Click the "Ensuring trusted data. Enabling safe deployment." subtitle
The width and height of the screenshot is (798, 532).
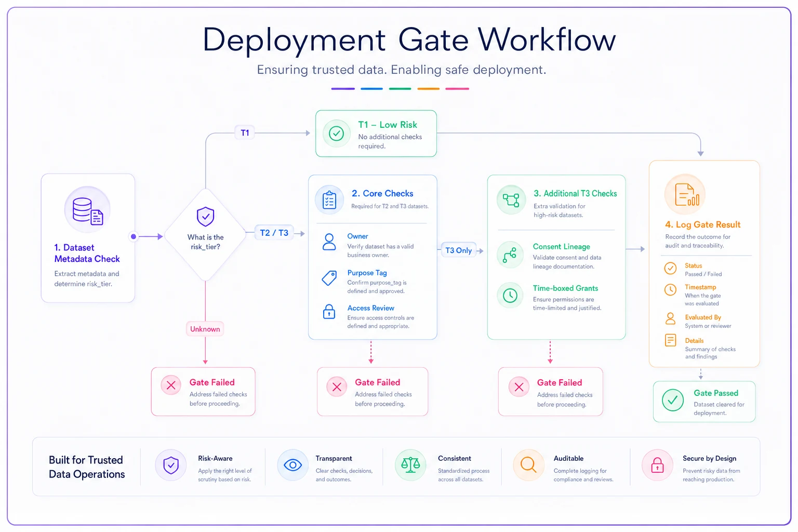coord(402,70)
